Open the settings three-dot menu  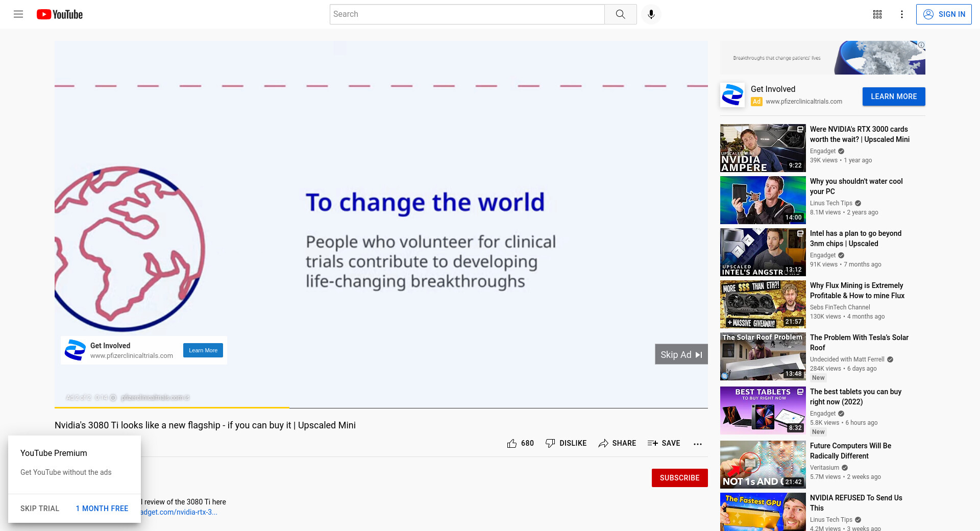click(902, 14)
